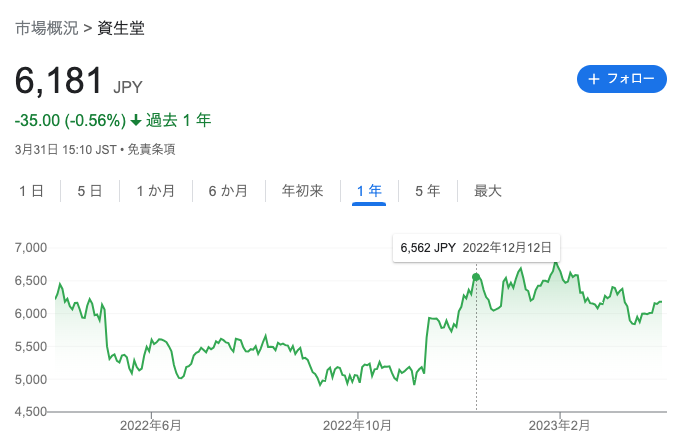Click the フォロー follow button
This screenshot has width=685, height=446.
622,79
